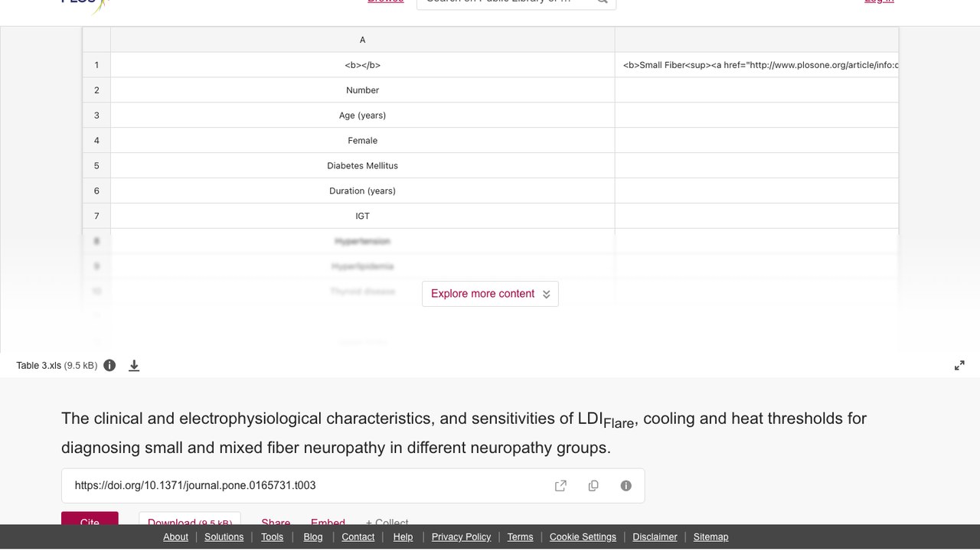Screen dimensions: 980x551
Task: Copy the DOI with the copy icon
Action: pyautogui.click(x=593, y=486)
